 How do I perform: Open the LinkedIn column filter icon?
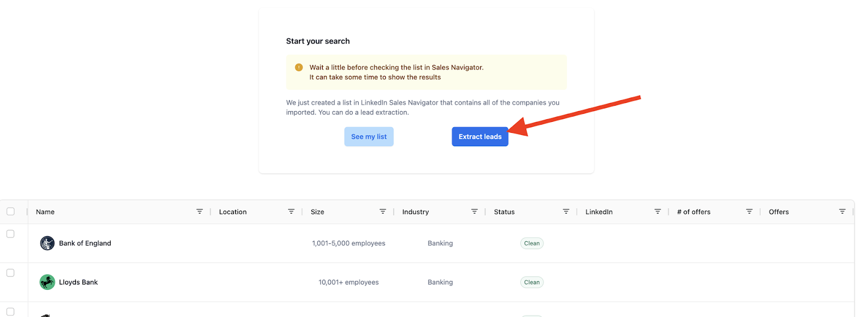coord(658,211)
